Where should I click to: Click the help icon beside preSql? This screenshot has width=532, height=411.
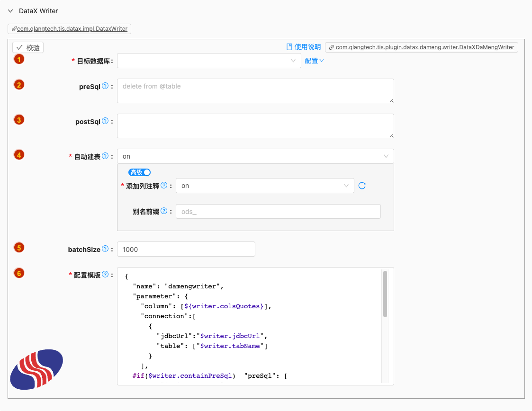coord(105,86)
